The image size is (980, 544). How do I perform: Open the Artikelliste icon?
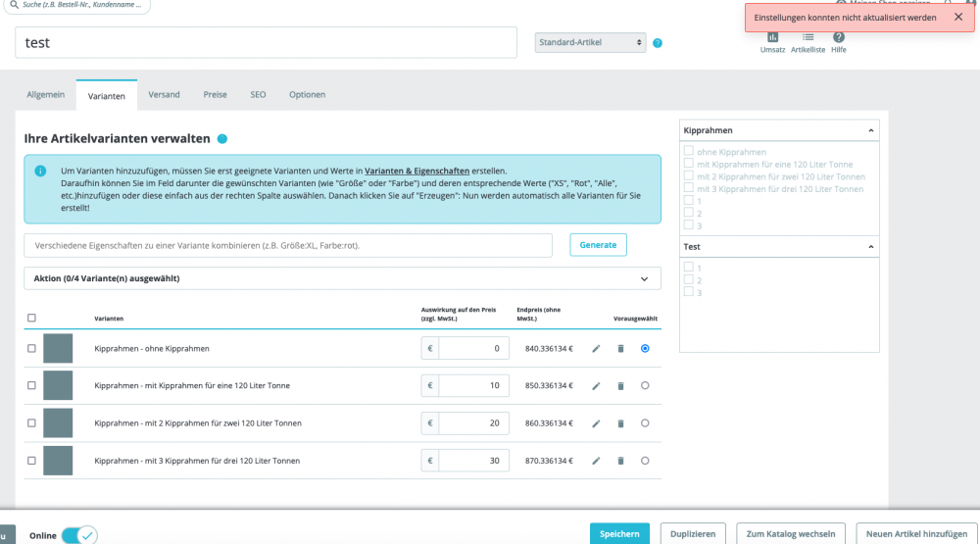808,37
